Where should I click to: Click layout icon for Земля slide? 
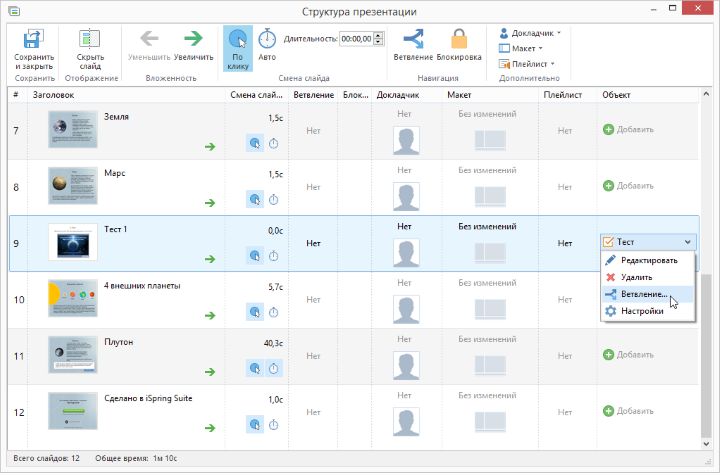[490, 140]
